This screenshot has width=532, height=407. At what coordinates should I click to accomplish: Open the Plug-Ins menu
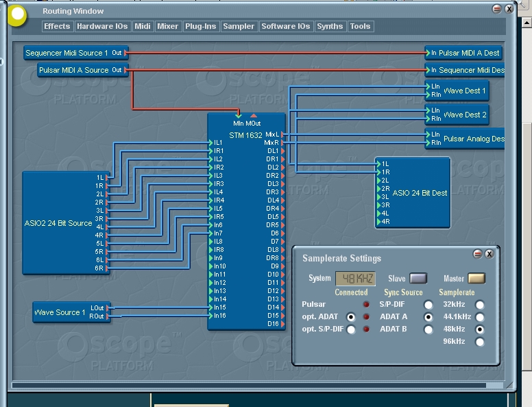[x=200, y=27]
